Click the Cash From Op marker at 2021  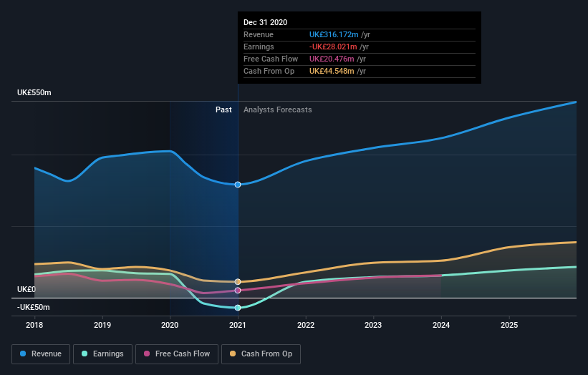pos(238,282)
